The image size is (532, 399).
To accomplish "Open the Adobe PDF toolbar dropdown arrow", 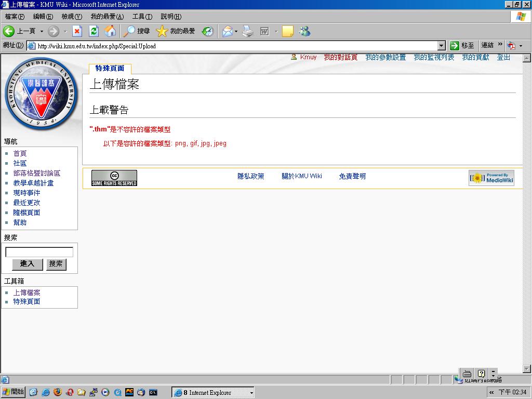I will pyautogui.click(x=521, y=46).
